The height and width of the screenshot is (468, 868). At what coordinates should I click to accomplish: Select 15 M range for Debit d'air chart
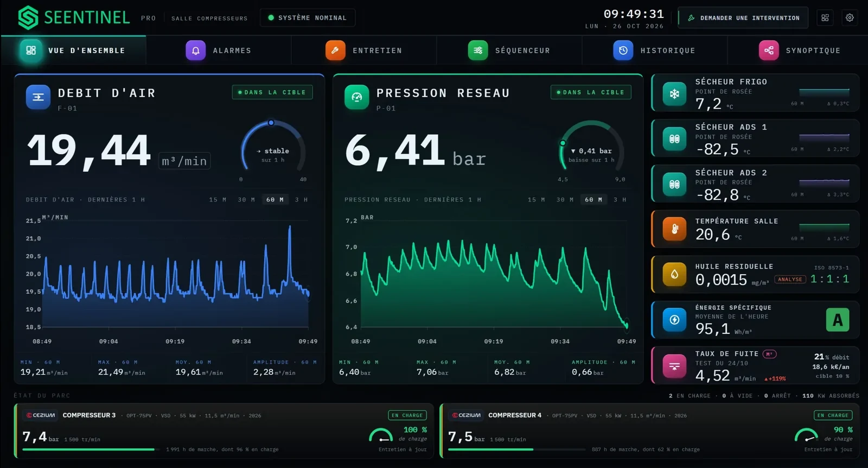pos(218,200)
